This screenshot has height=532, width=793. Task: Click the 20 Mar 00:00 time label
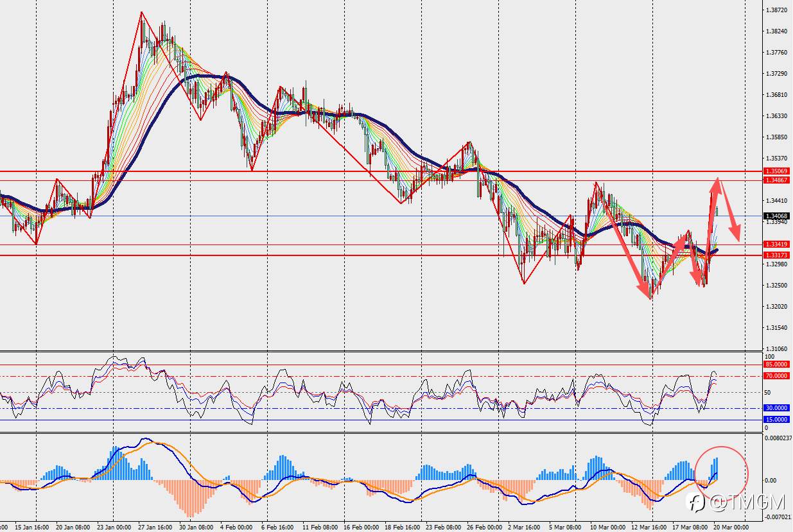(730, 527)
